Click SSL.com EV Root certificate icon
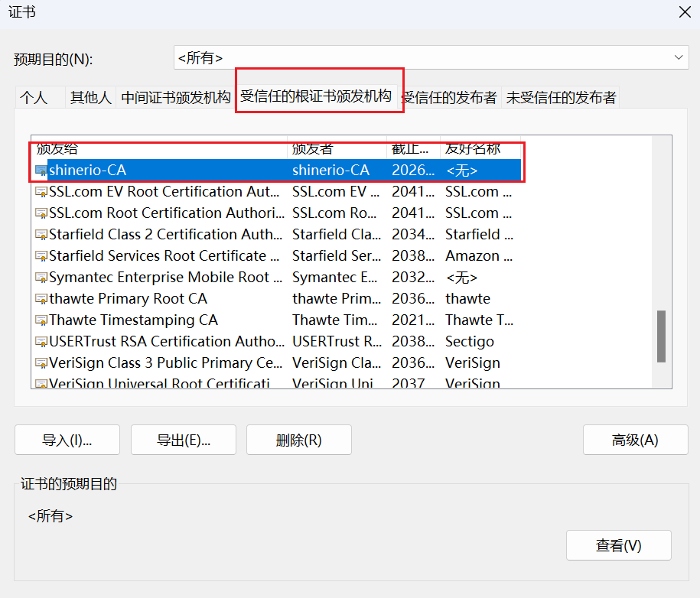700x598 pixels. pos(41,192)
